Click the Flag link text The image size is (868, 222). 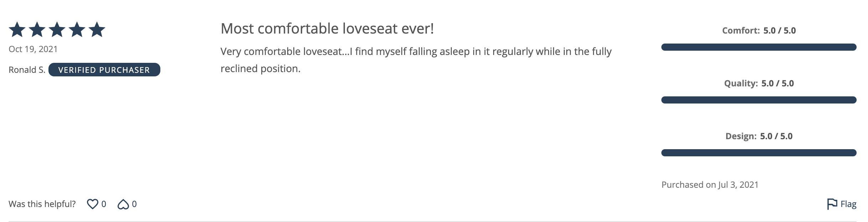[x=848, y=204]
